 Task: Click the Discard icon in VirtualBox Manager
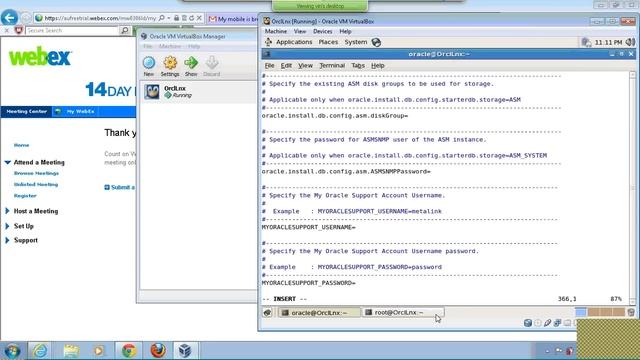tap(211, 67)
